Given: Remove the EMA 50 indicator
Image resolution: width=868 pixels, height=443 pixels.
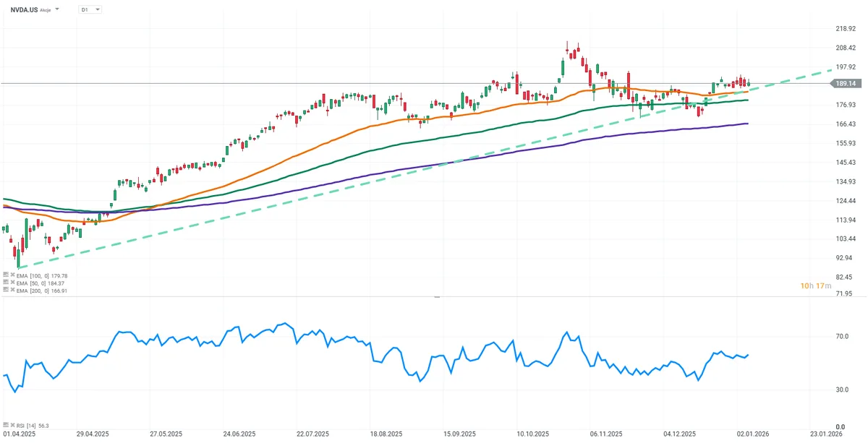Looking at the screenshot, I should pos(13,283).
